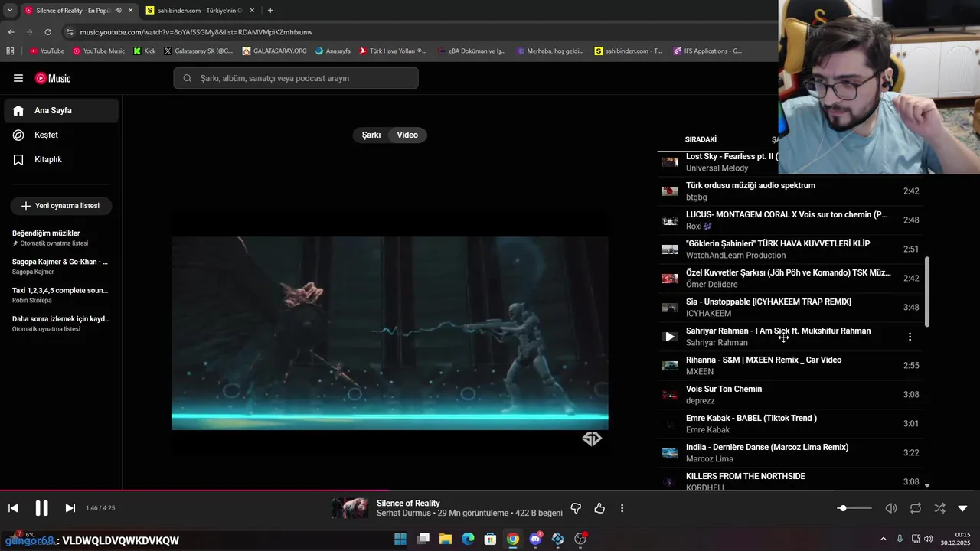980x551 pixels.
Task: Play Sahriyar Rahman - I Am Sick in the queue
Action: (x=670, y=337)
